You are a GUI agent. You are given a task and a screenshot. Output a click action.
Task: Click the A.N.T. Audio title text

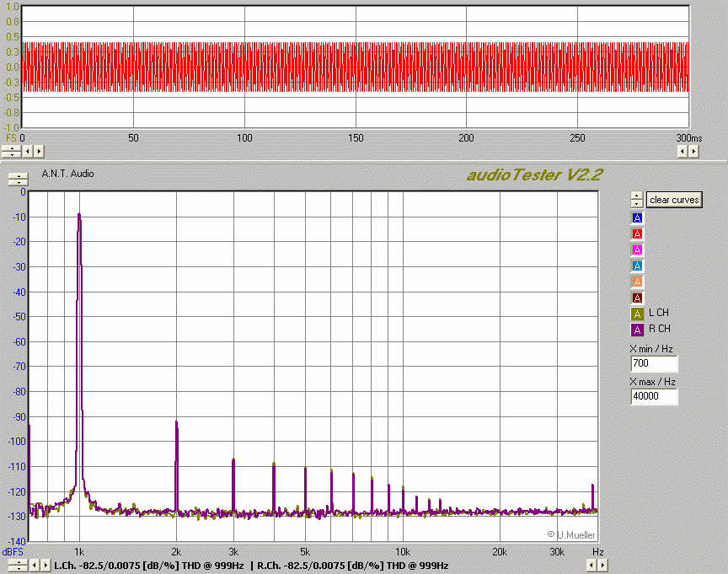pyautogui.click(x=67, y=174)
